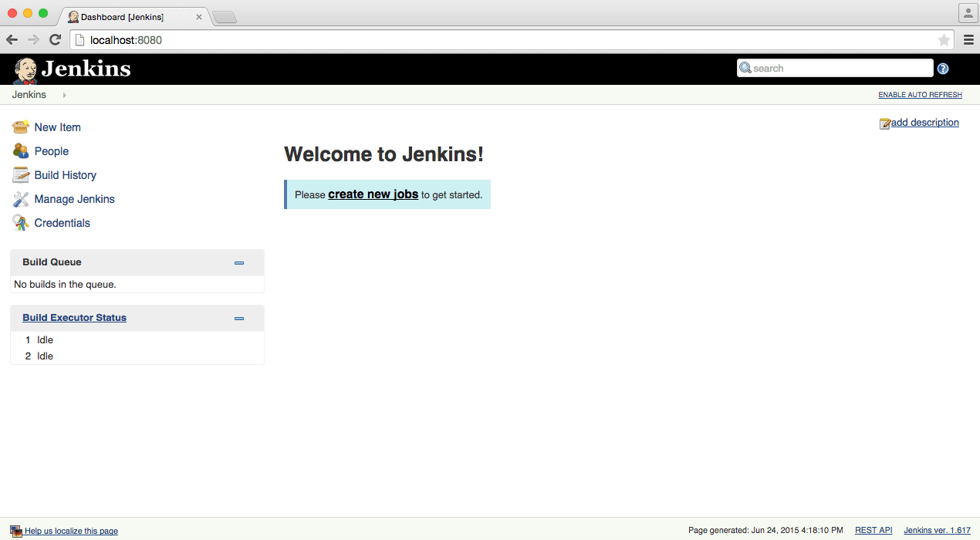
Task: Click the create new jobs link
Action: point(373,194)
